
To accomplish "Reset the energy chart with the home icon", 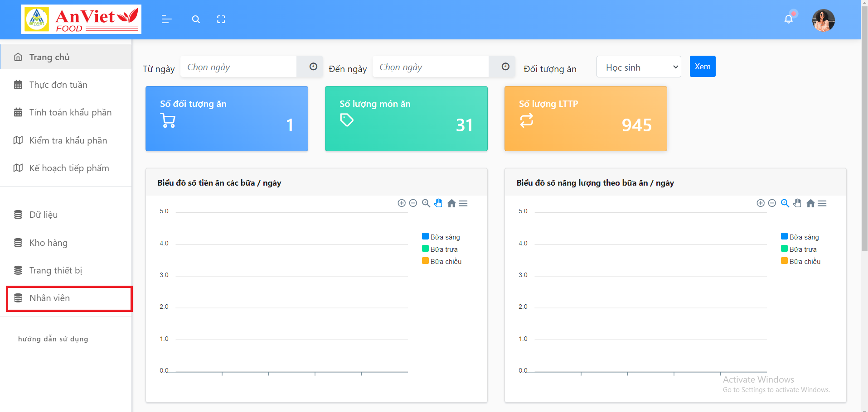I will tap(810, 203).
